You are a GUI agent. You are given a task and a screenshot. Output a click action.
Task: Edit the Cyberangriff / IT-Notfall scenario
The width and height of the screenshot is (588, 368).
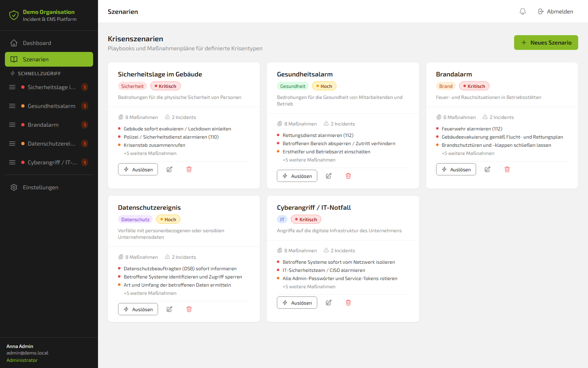[329, 303]
